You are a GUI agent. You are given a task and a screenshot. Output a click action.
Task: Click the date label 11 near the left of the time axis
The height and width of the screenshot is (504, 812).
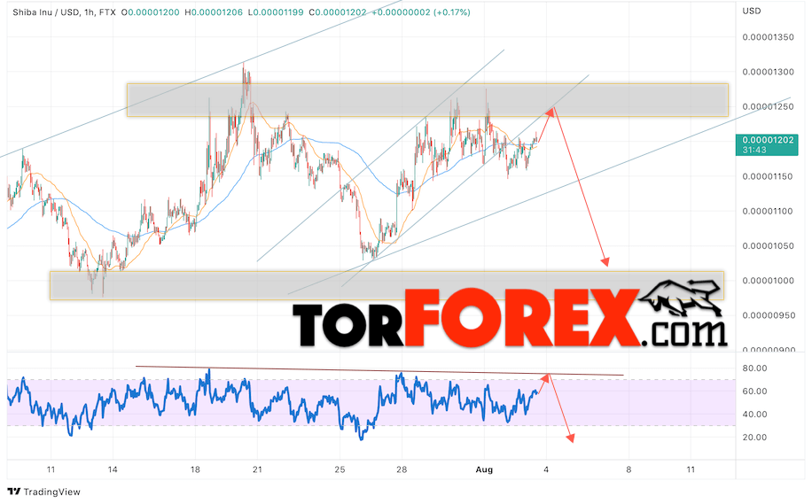tap(51, 469)
